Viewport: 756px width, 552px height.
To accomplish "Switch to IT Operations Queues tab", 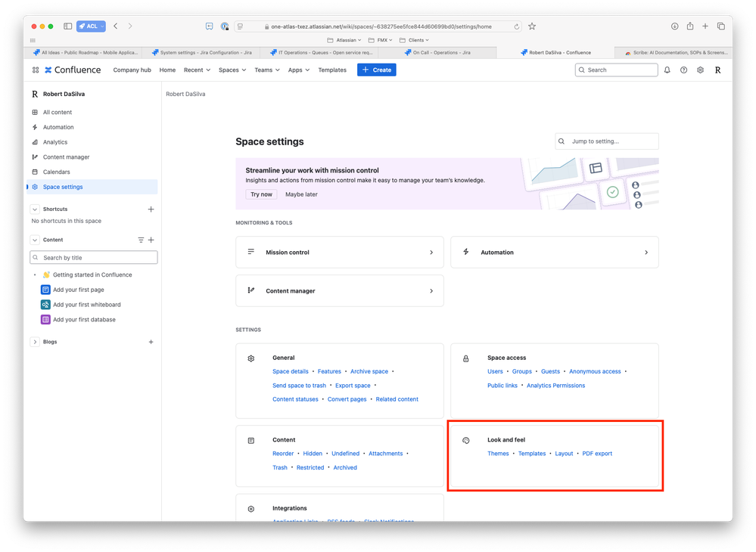I will [320, 52].
